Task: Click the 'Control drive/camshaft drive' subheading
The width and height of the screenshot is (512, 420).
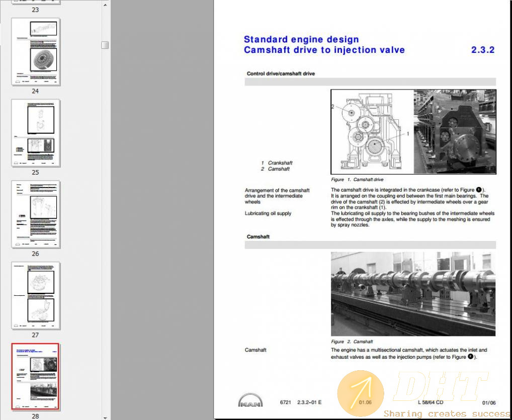Action: tap(281, 74)
